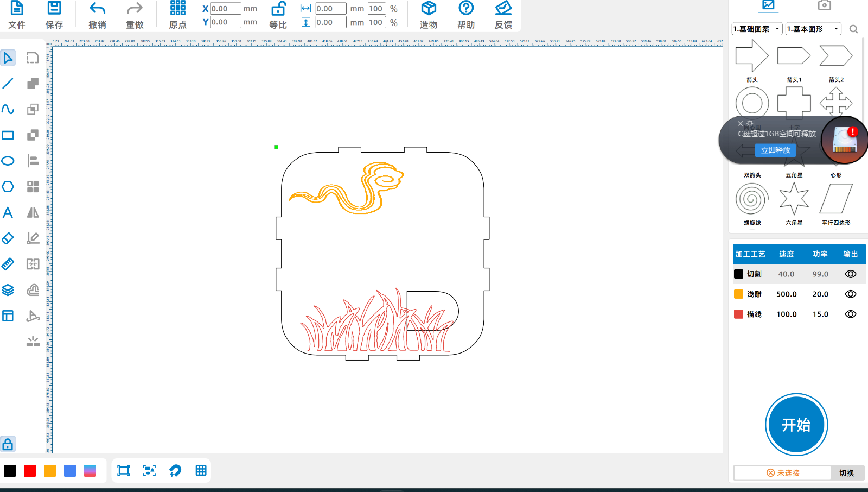Image resolution: width=868 pixels, height=492 pixels.
Task: Open the 文件 file menu
Action: point(17,9)
